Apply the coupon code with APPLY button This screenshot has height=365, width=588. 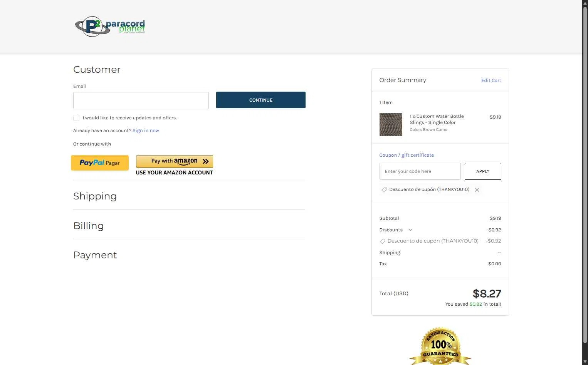pyautogui.click(x=483, y=171)
